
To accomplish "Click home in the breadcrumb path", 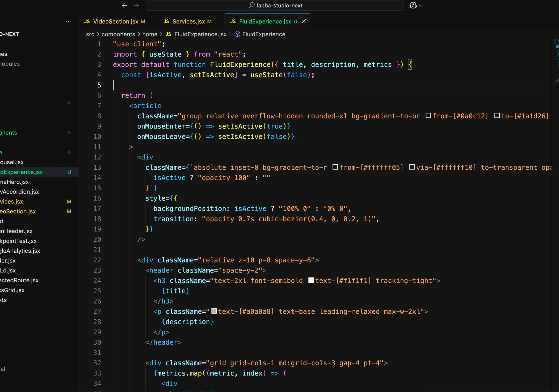I will coord(149,34).
